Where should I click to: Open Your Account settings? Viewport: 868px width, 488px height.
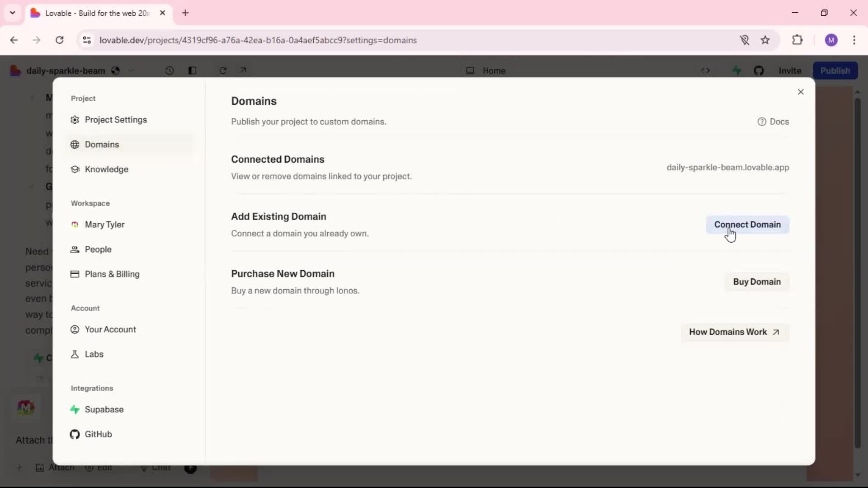click(x=129, y=329)
